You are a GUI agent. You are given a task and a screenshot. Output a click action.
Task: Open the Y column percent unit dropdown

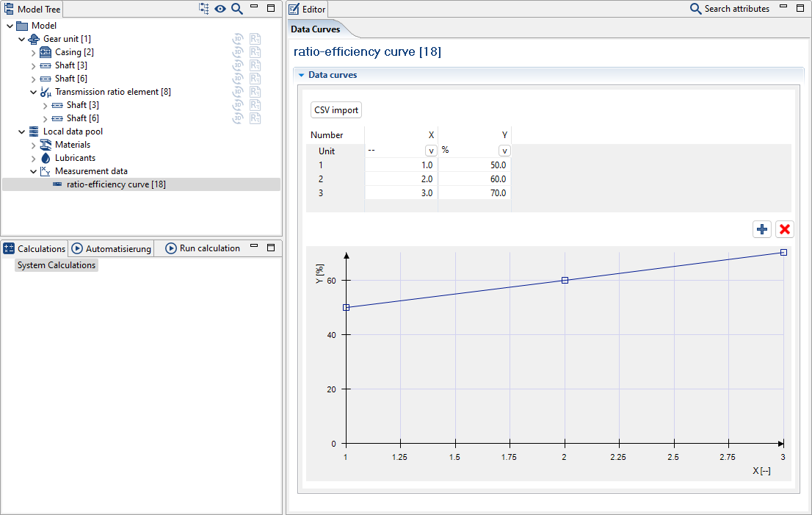pyautogui.click(x=504, y=151)
